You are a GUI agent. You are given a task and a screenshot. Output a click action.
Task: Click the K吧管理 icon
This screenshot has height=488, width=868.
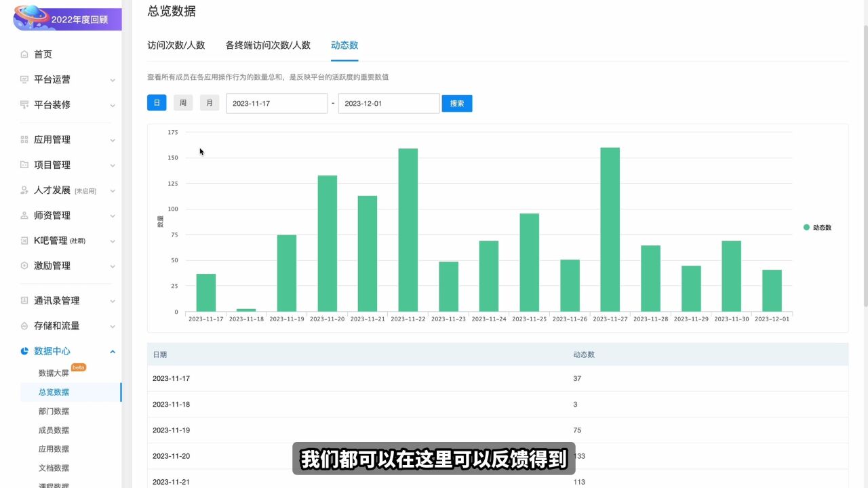(x=24, y=241)
